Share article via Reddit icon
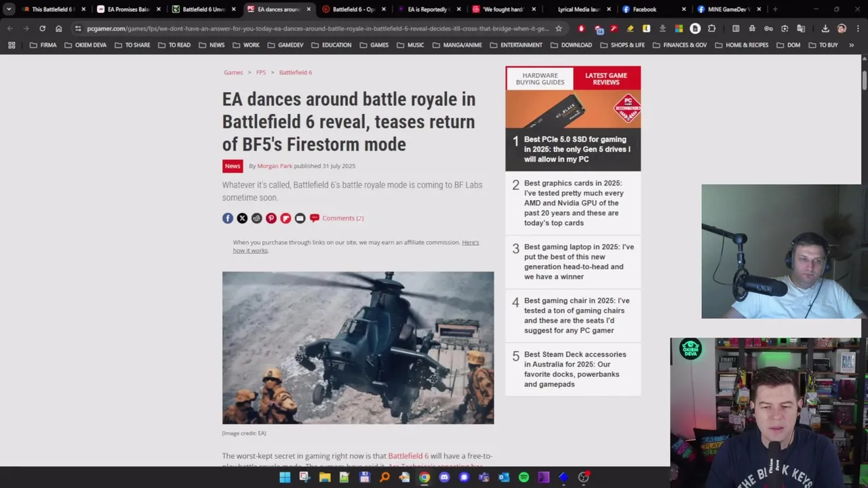The width and height of the screenshot is (868, 488). [x=256, y=218]
